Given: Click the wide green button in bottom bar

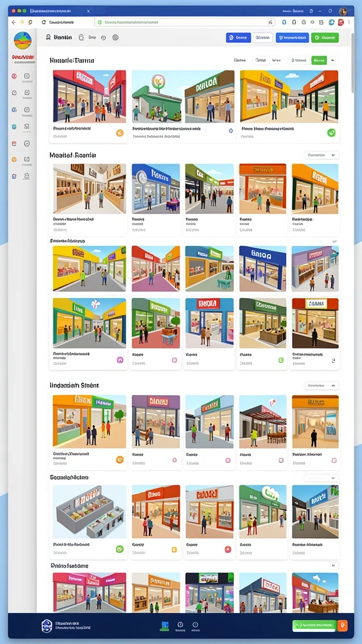Looking at the screenshot, I should [314, 626].
